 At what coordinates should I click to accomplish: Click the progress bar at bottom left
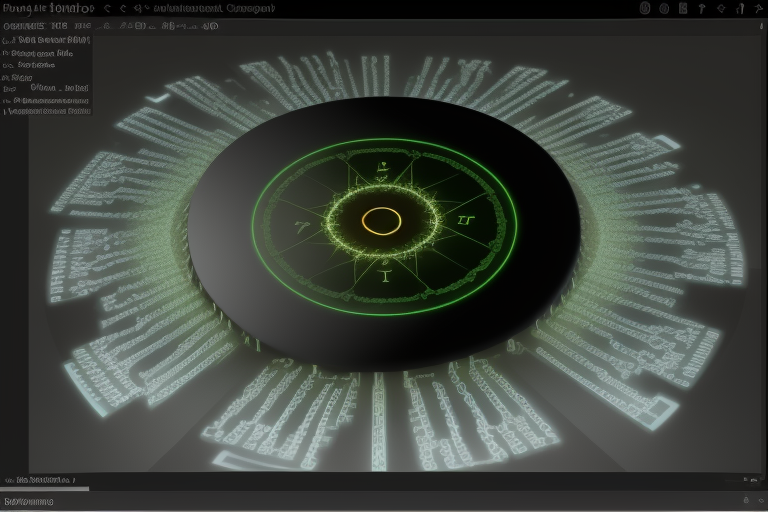(x=45, y=489)
